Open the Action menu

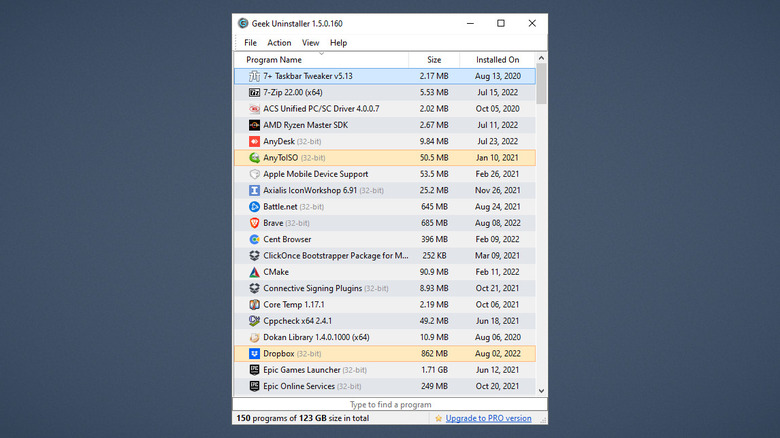pyautogui.click(x=279, y=43)
